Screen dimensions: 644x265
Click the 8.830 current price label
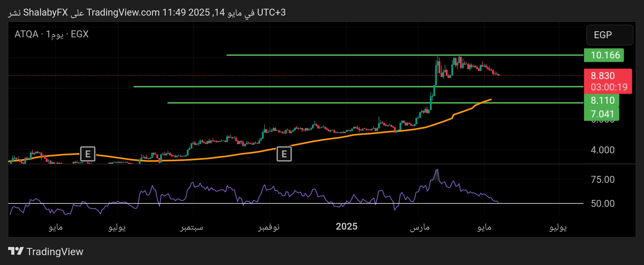[x=603, y=76]
